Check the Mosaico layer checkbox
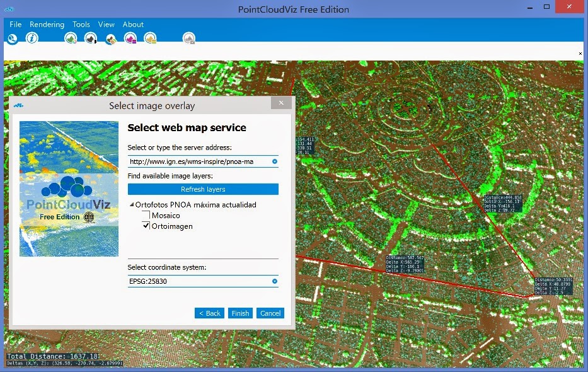Image resolution: width=588 pixels, height=372 pixels. coord(146,215)
